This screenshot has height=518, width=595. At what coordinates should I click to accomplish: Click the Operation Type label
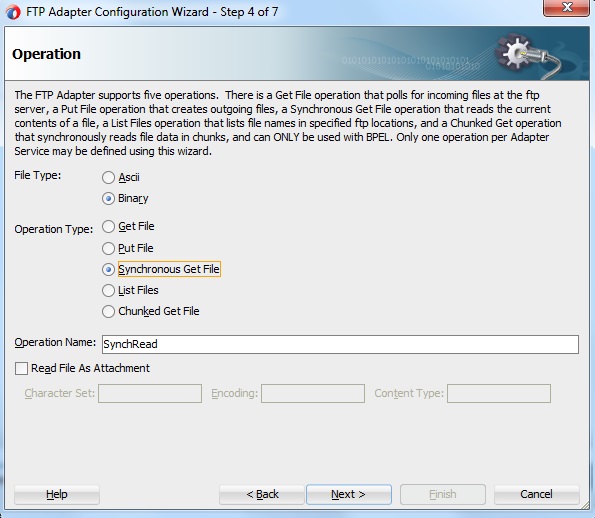[x=54, y=229]
